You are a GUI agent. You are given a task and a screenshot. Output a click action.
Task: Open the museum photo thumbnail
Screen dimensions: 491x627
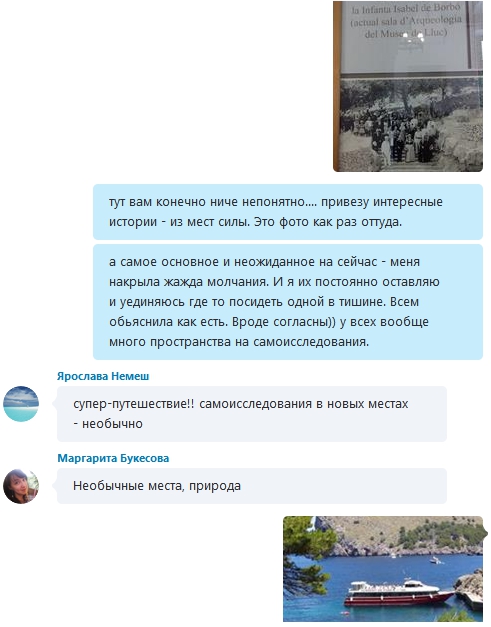pyautogui.click(x=408, y=86)
